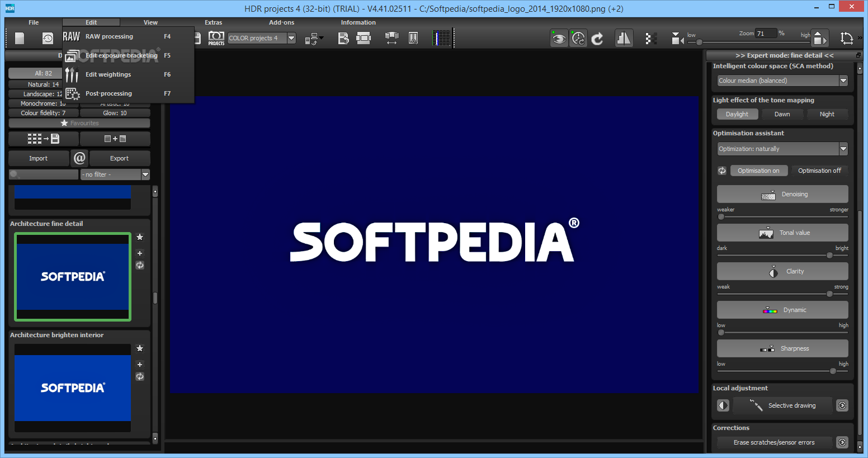Viewport: 868px width, 458px height.
Task: Click the save-with-arrow toolbar icon
Action: pyautogui.click(x=343, y=38)
